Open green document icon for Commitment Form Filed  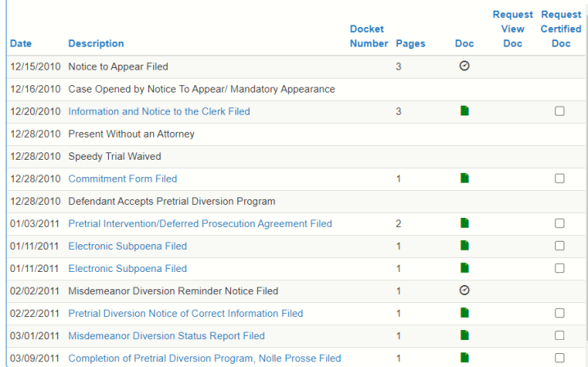coord(464,179)
